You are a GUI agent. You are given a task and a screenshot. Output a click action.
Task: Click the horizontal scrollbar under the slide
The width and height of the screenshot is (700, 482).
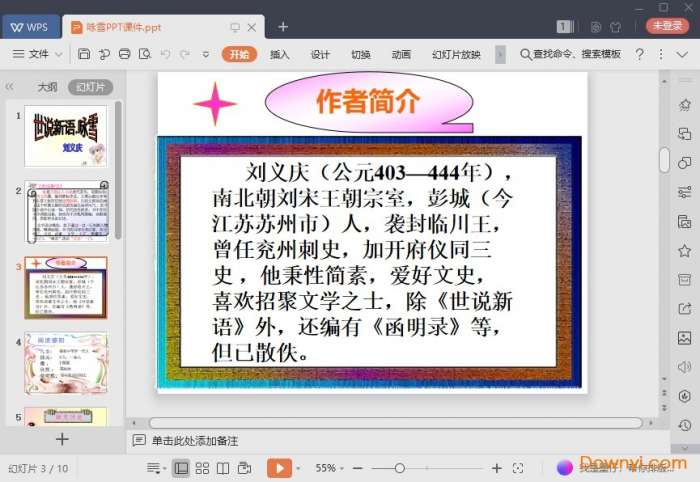(x=395, y=423)
